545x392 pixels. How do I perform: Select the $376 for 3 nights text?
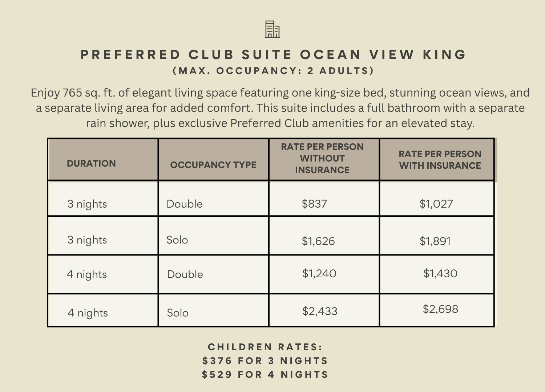[265, 361]
